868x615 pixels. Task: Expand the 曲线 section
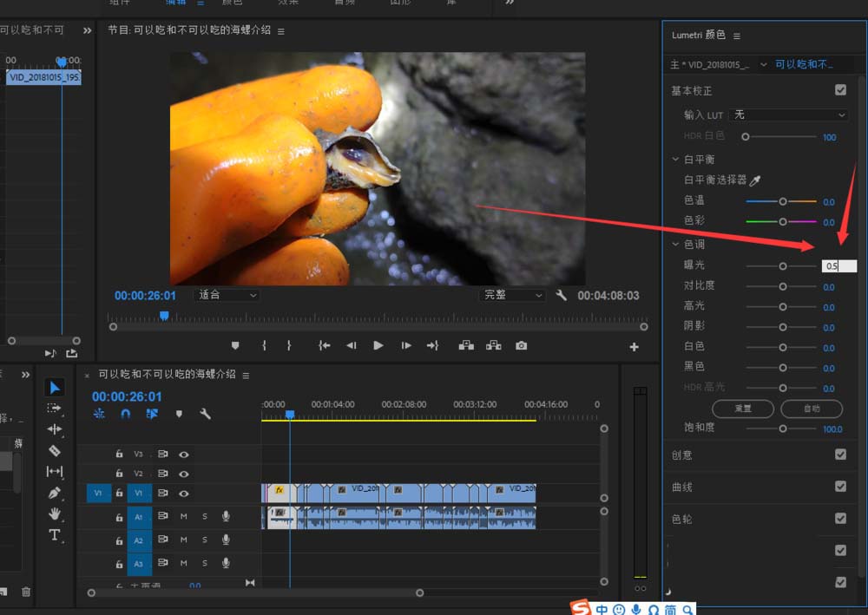tap(682, 487)
